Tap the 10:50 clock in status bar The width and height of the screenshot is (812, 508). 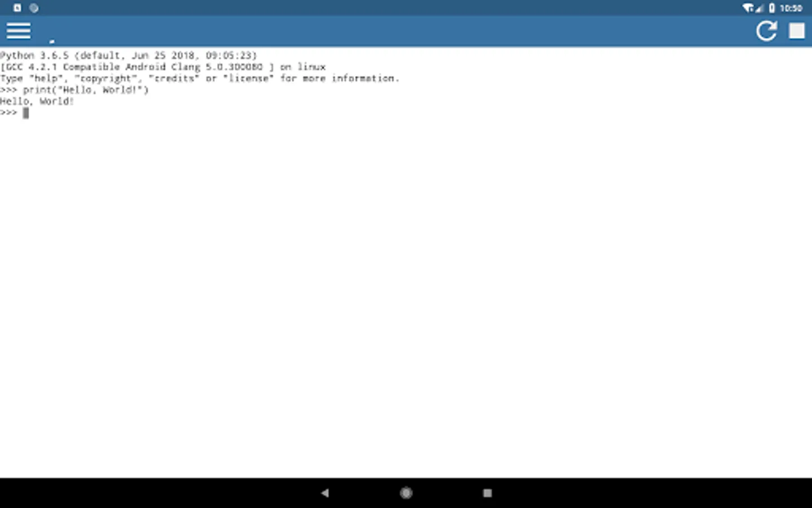pos(791,8)
